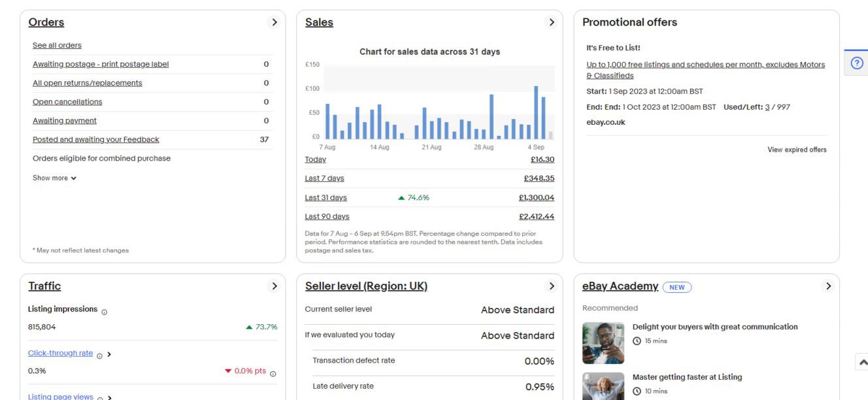Open the £348.35 sales amount
The width and height of the screenshot is (868, 400).
pos(539,178)
